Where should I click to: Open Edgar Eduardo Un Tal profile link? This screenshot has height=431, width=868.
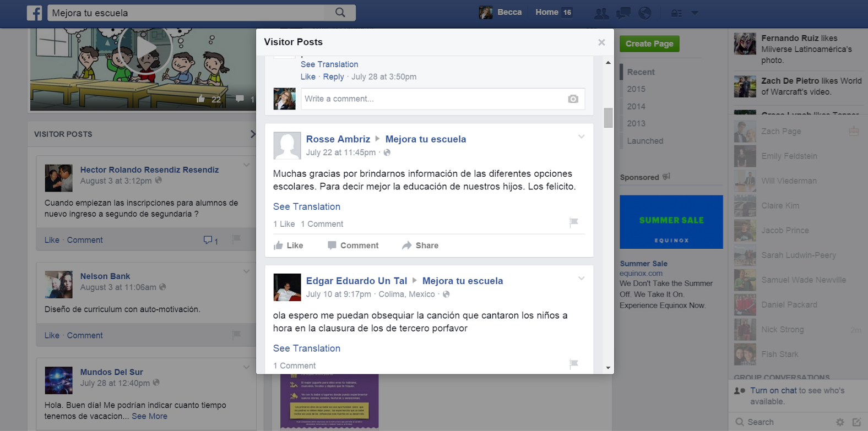(x=356, y=281)
